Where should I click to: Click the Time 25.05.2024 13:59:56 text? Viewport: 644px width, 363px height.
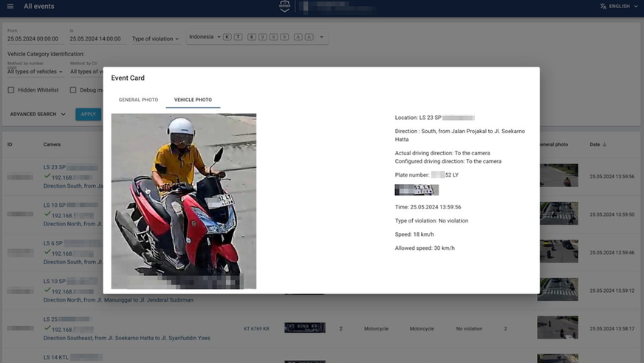click(x=428, y=207)
